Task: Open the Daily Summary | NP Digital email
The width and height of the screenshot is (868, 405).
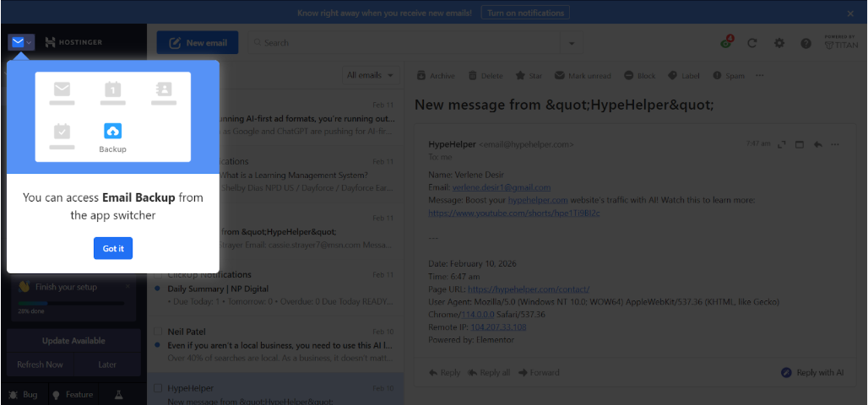Action: [275, 289]
